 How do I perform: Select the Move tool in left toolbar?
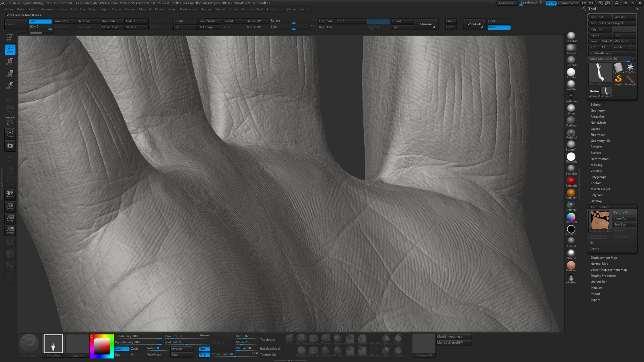click(10, 61)
